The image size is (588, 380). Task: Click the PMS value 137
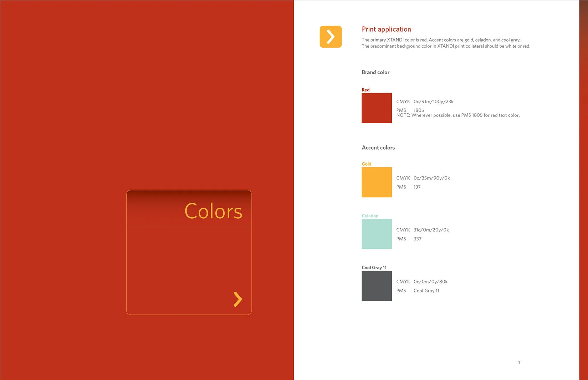417,187
